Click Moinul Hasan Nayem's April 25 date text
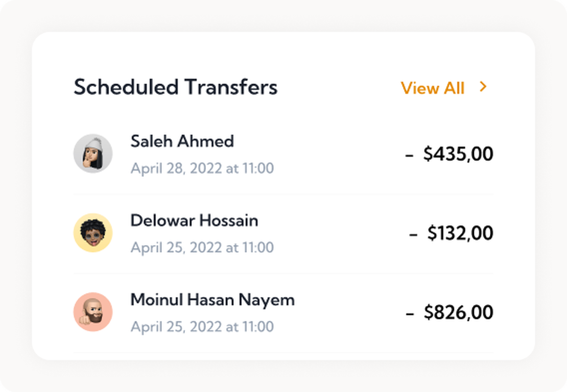Screen dimensions: 567x392 (x=202, y=327)
